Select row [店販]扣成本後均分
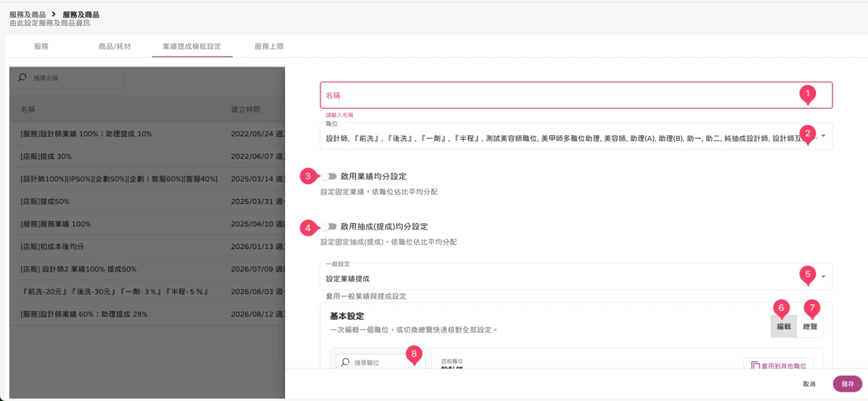 [x=148, y=247]
